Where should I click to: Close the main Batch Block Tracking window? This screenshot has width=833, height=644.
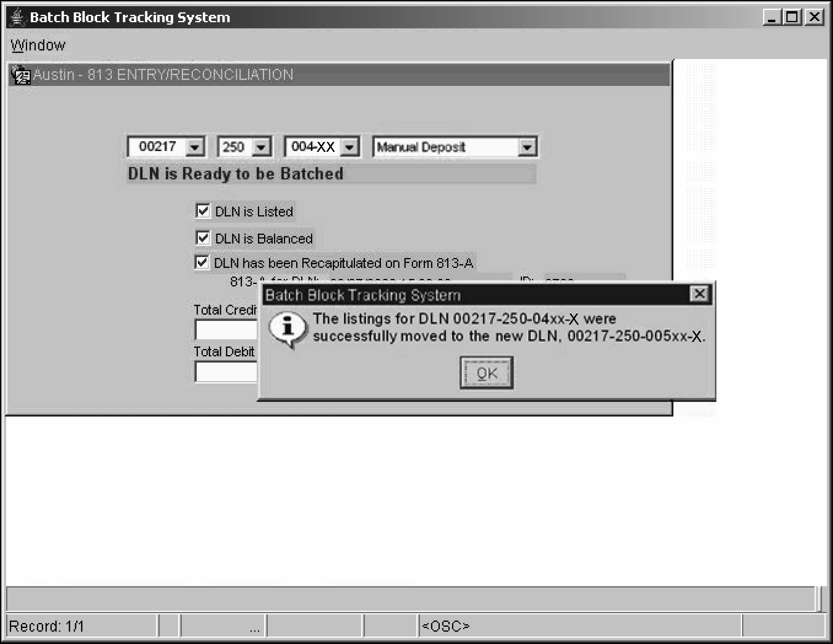[814, 17]
